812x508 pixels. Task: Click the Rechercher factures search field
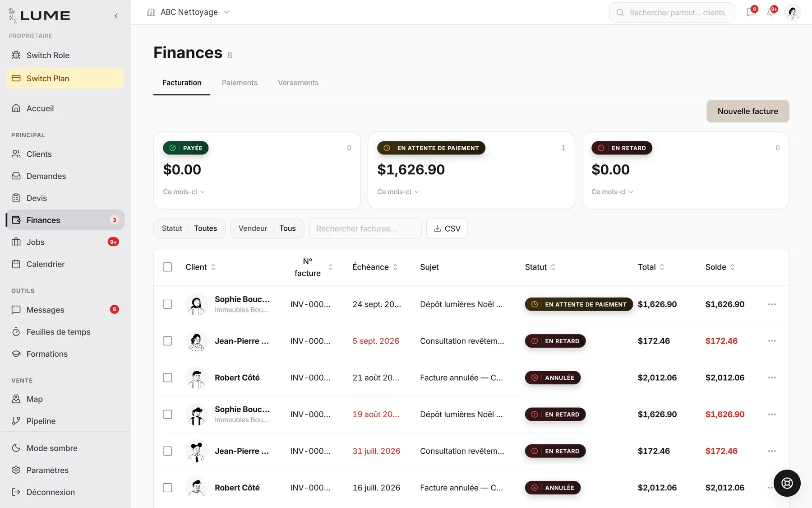point(365,228)
